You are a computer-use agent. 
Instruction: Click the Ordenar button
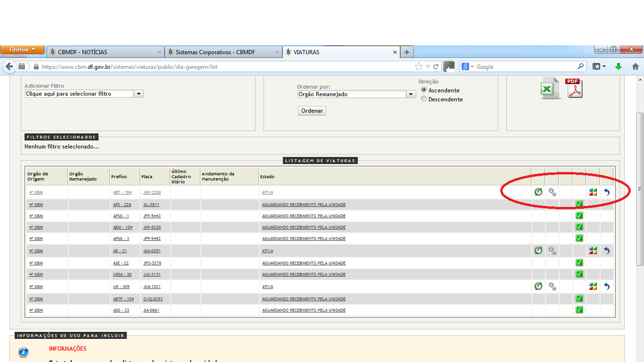tap(312, 111)
